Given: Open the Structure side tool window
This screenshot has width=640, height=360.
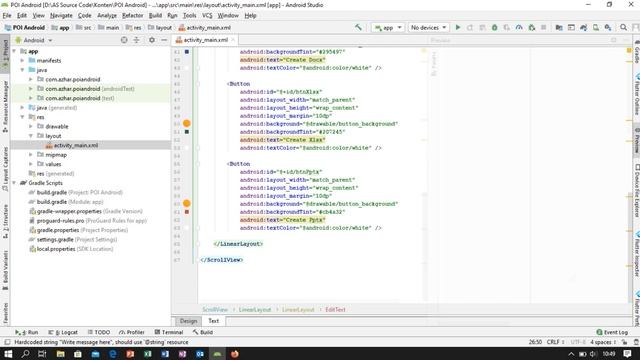Looking at the screenshot, I should [x=5, y=221].
